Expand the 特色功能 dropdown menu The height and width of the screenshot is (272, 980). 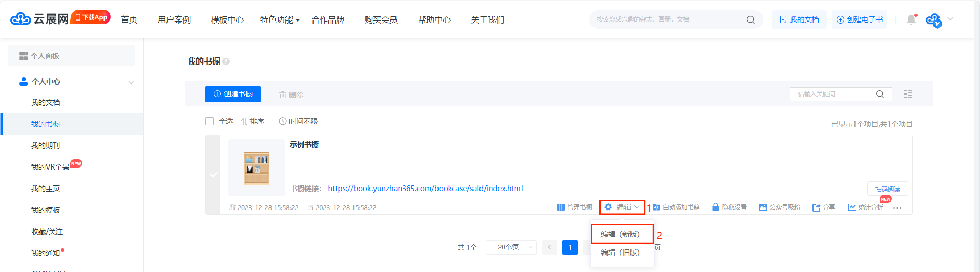click(x=280, y=20)
